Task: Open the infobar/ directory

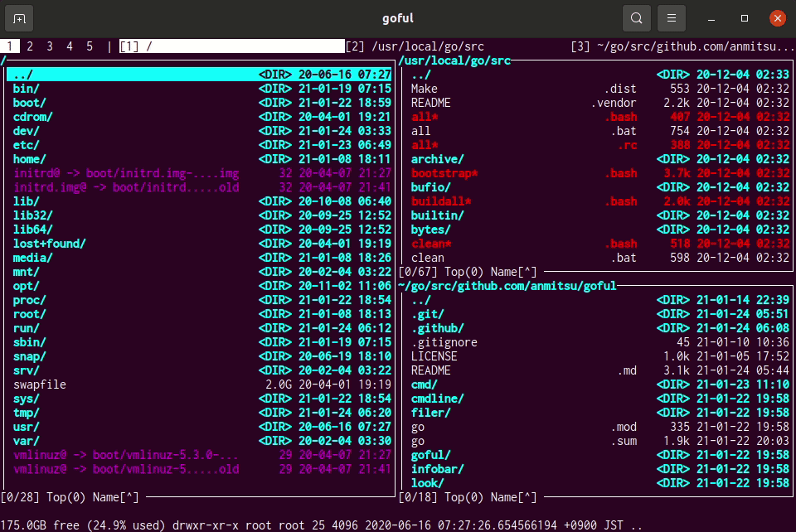Action: tap(600, 470)
